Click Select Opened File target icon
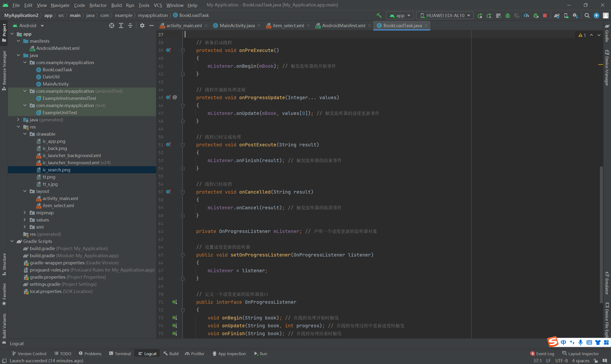Viewport: 611px width, 364px height. pyautogui.click(x=111, y=26)
